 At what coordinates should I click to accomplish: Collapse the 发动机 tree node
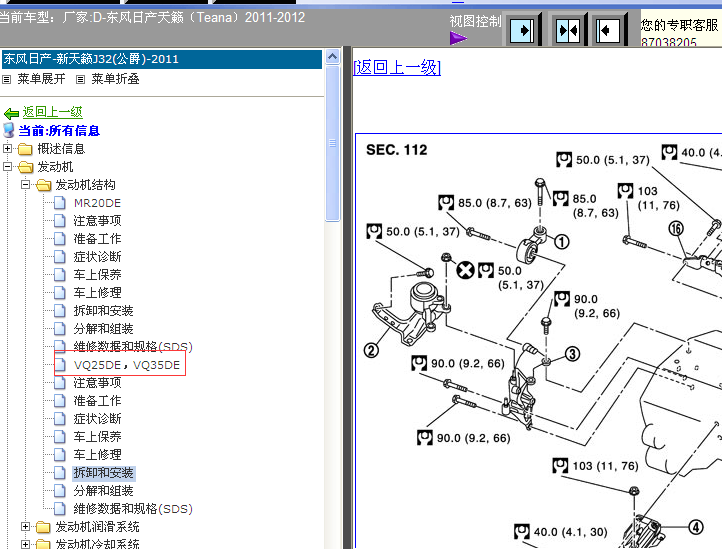(7, 166)
